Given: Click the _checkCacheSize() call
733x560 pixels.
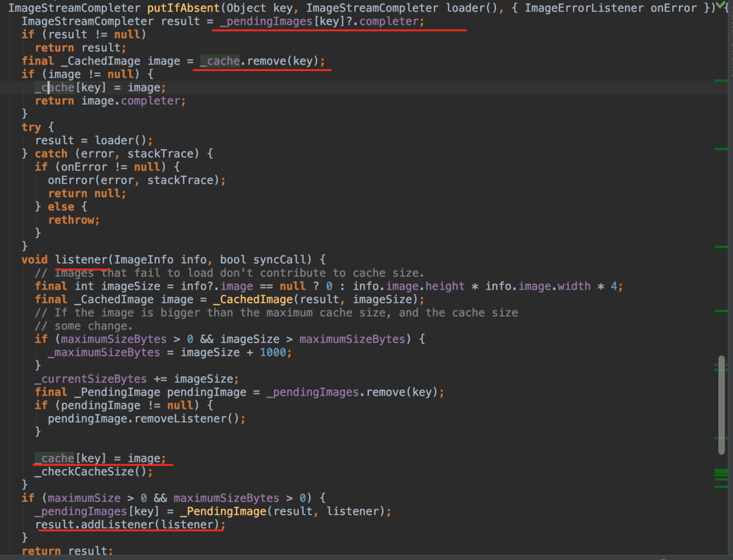Looking at the screenshot, I should [93, 472].
